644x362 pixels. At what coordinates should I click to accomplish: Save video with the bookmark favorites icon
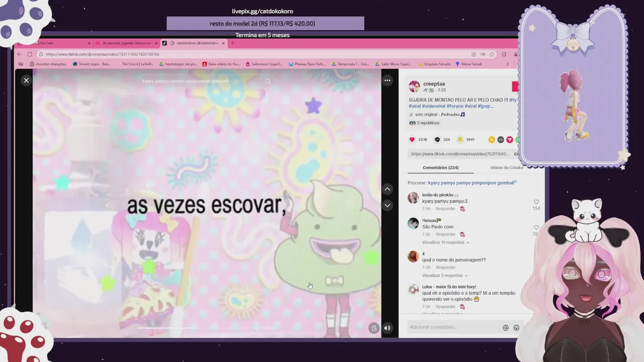[x=460, y=139]
